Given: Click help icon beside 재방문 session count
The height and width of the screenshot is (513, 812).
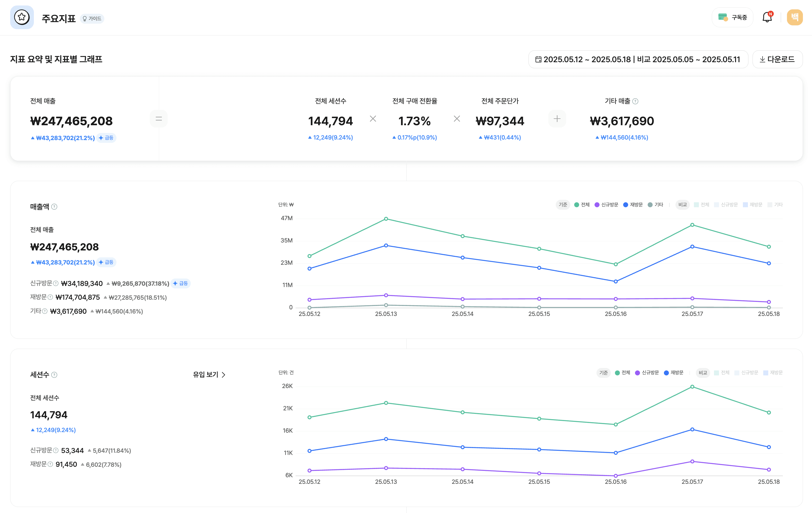Looking at the screenshot, I should click(50, 464).
